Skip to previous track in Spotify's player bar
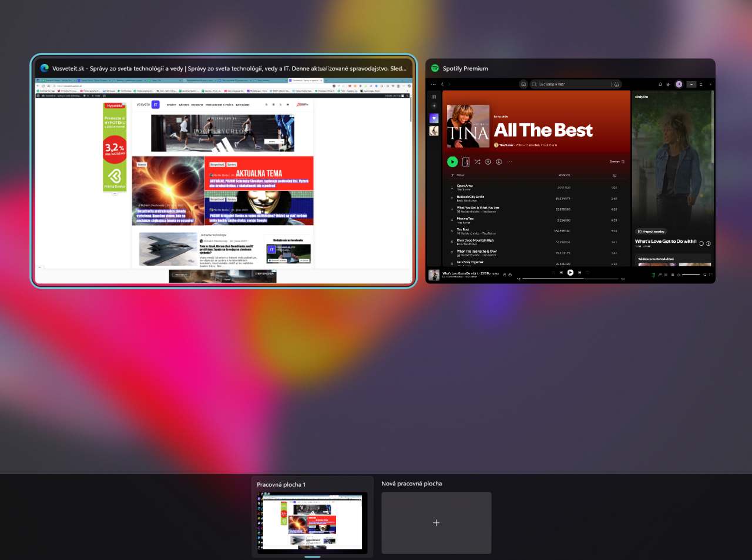752x560 pixels. pyautogui.click(x=561, y=272)
